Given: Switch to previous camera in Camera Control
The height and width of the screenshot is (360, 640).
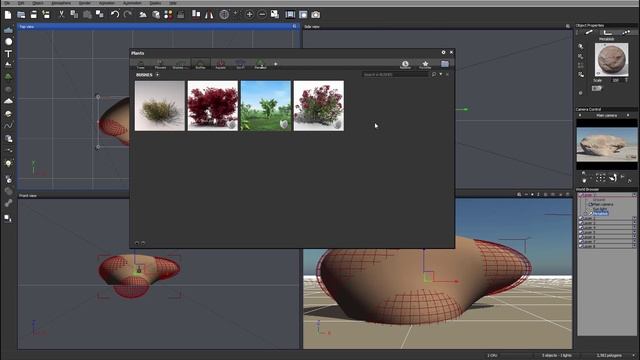Looking at the screenshot, I should click(x=580, y=116).
